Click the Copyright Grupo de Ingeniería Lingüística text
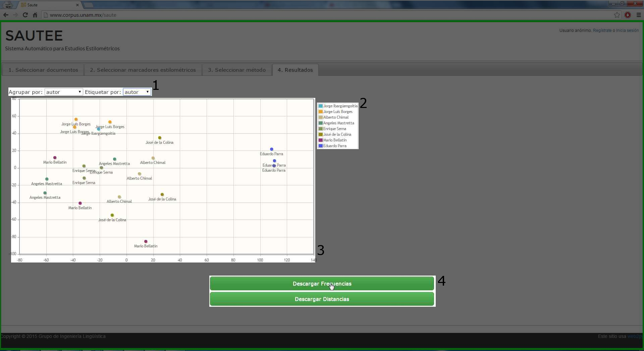 pyautogui.click(x=53, y=336)
